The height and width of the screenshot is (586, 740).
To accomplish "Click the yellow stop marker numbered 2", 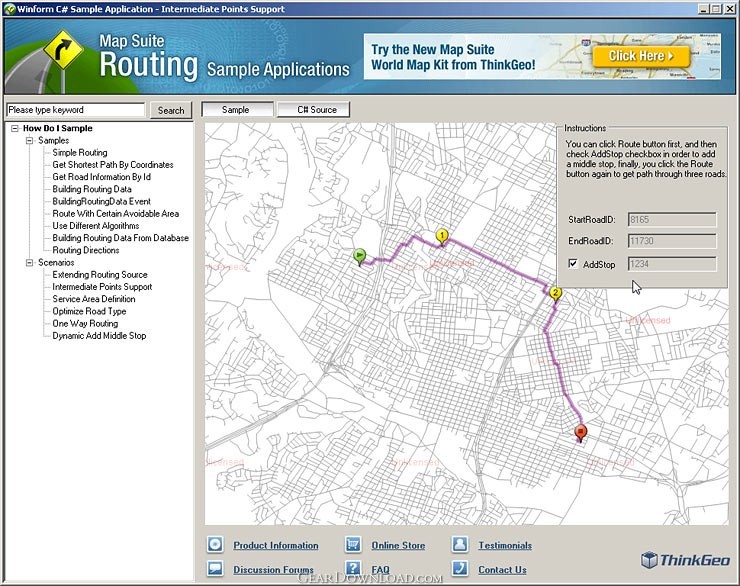I will (x=555, y=294).
